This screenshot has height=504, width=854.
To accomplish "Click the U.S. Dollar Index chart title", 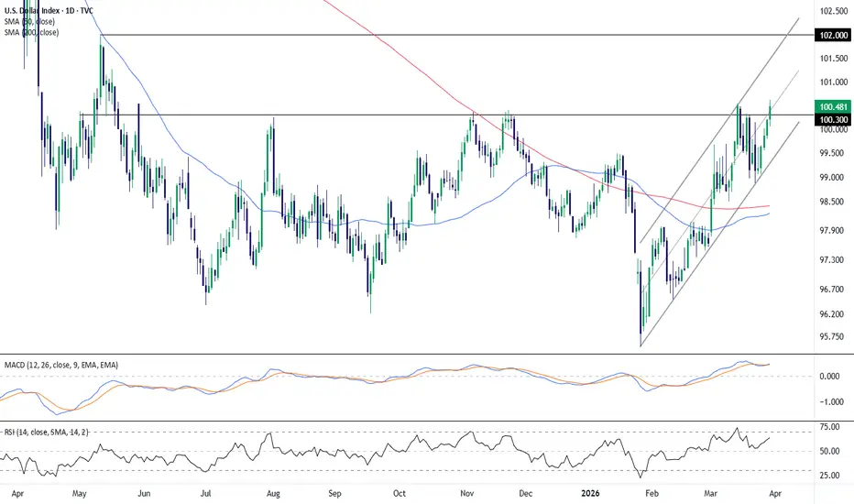I will [x=49, y=11].
